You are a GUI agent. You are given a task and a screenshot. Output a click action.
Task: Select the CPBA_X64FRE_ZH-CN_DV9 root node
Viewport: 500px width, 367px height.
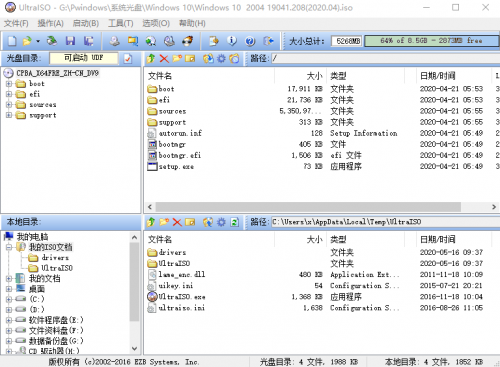click(x=57, y=73)
